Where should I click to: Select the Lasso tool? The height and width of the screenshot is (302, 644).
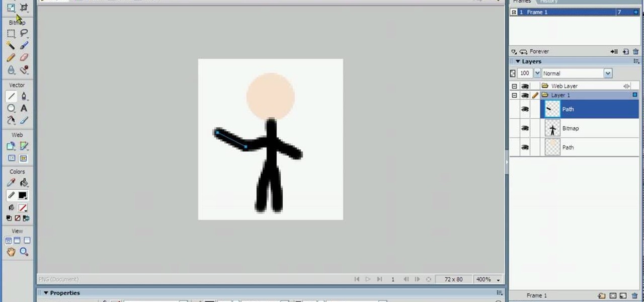click(24, 33)
